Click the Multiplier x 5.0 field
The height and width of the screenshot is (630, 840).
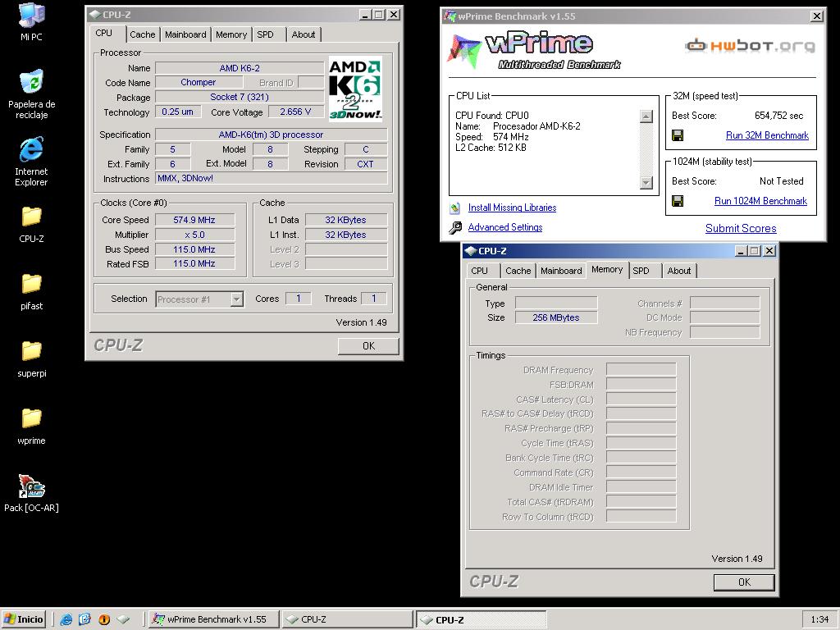[194, 235]
